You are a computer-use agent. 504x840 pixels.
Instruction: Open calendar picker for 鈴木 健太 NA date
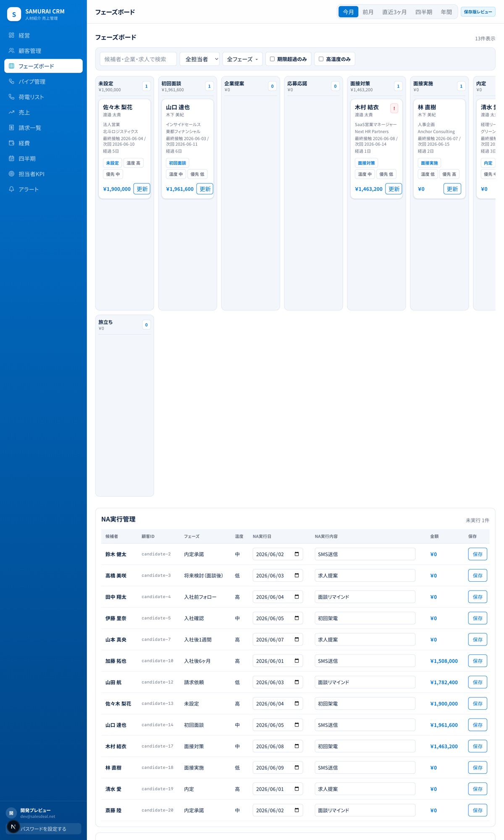click(x=297, y=554)
